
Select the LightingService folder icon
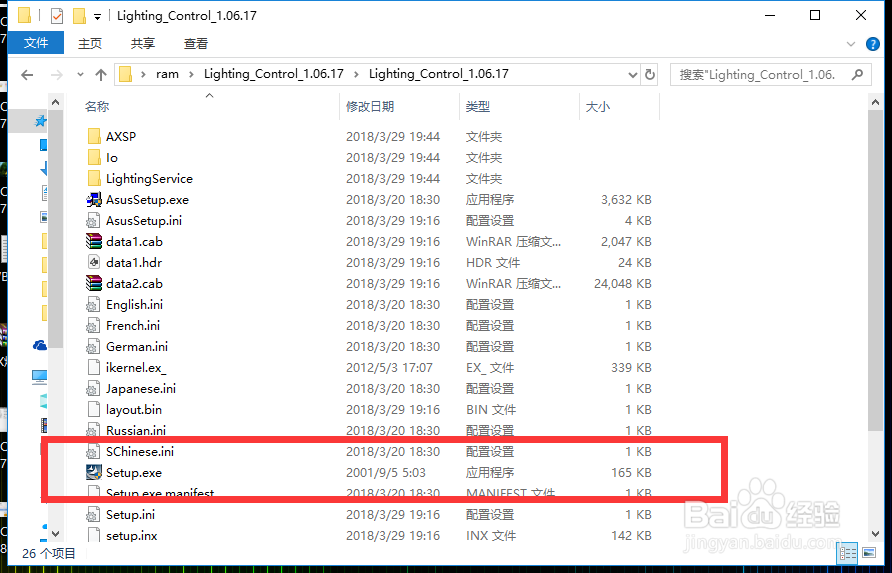[94, 179]
